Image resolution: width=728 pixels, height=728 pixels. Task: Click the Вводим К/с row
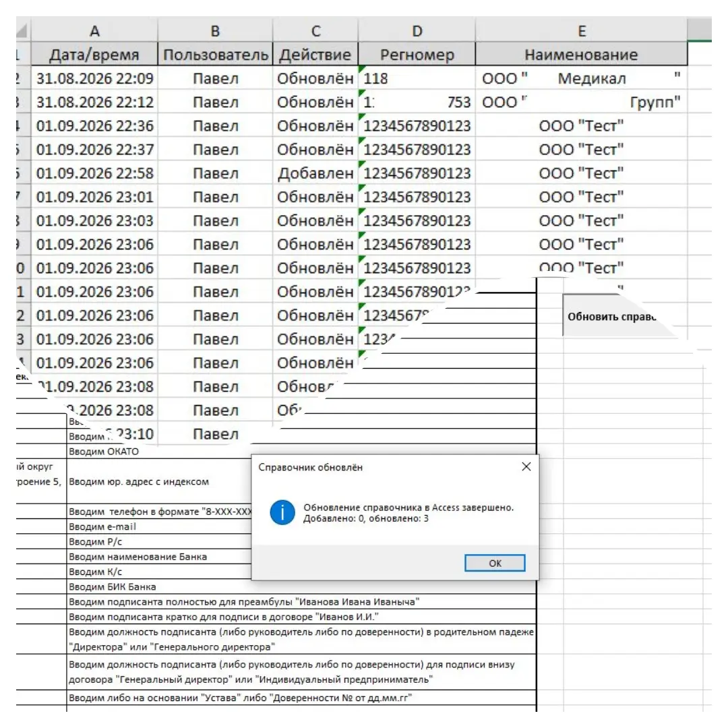click(x=159, y=572)
